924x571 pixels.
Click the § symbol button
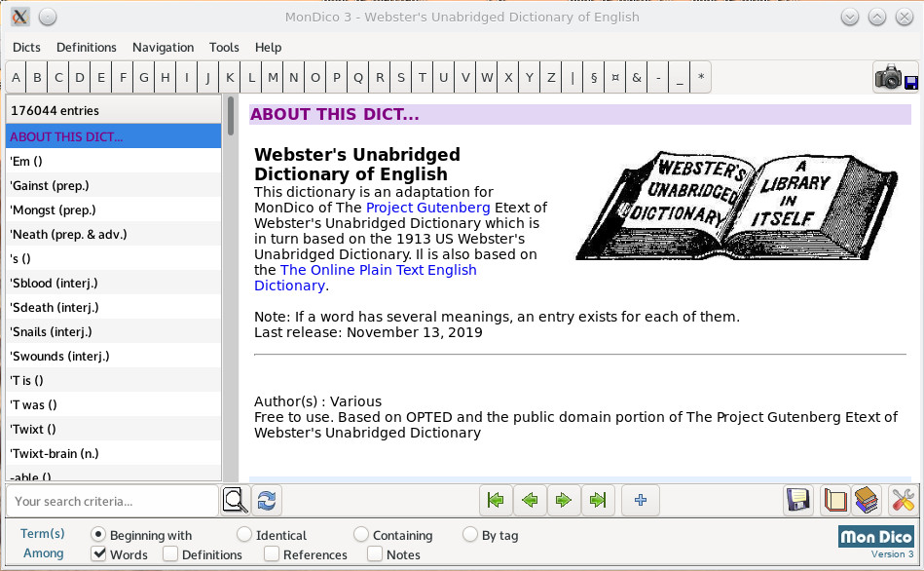click(x=594, y=77)
